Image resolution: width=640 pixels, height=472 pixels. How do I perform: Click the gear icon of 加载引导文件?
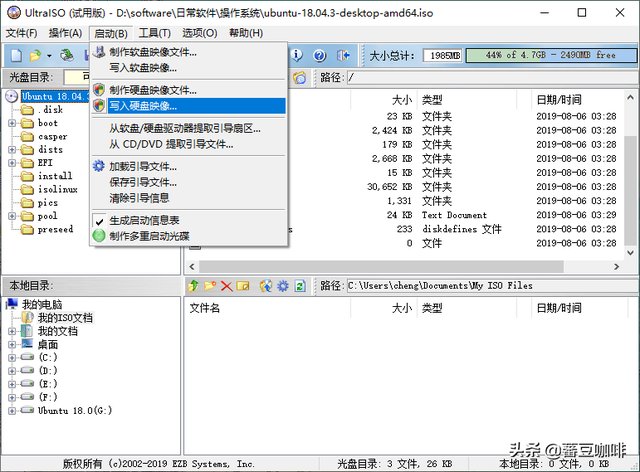coord(99,166)
